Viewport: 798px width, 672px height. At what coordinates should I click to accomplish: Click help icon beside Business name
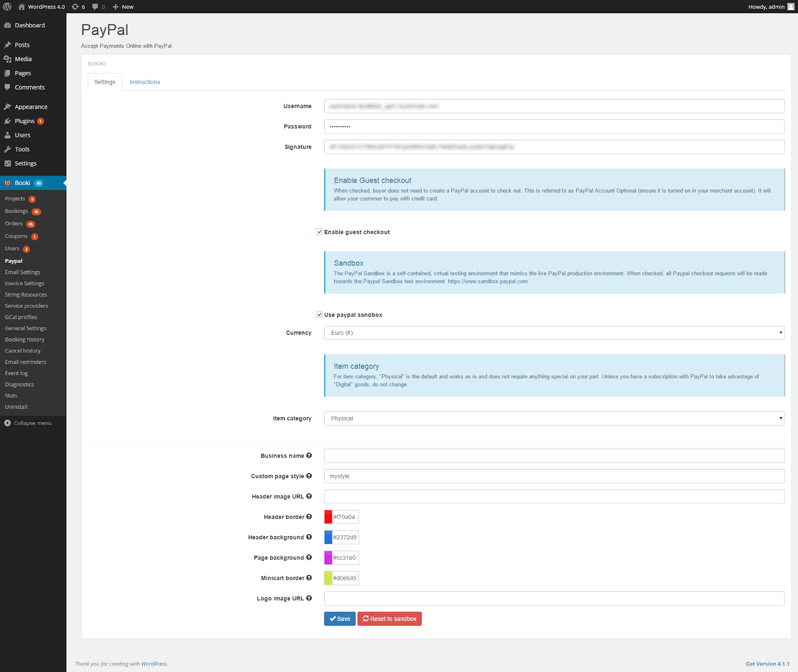point(309,455)
